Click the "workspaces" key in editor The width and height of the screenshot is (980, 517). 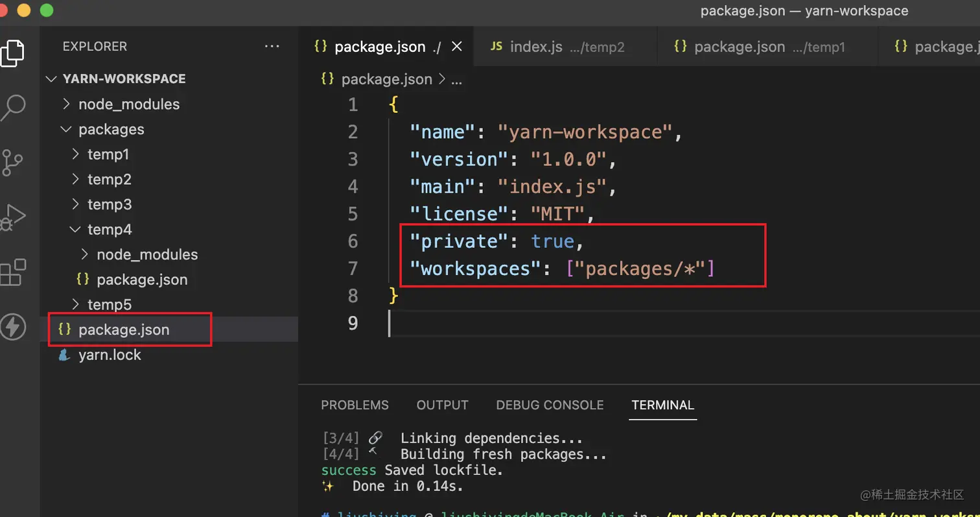[x=476, y=269]
